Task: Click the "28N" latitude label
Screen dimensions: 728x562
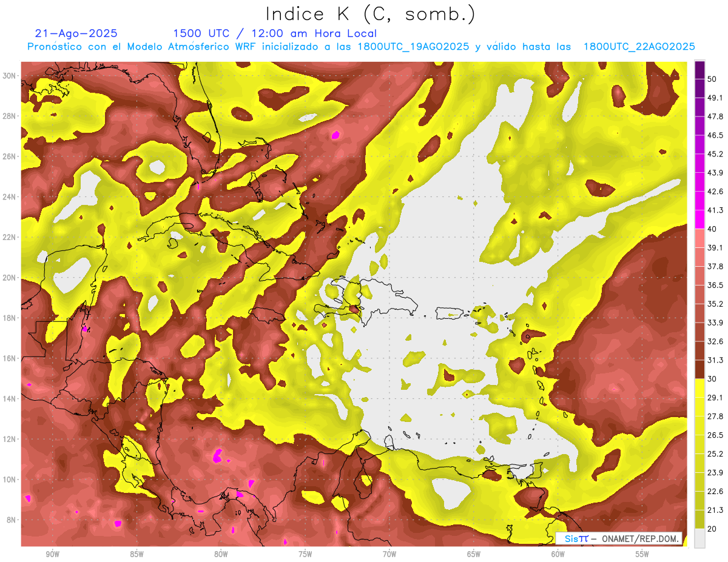Action: tap(9, 116)
